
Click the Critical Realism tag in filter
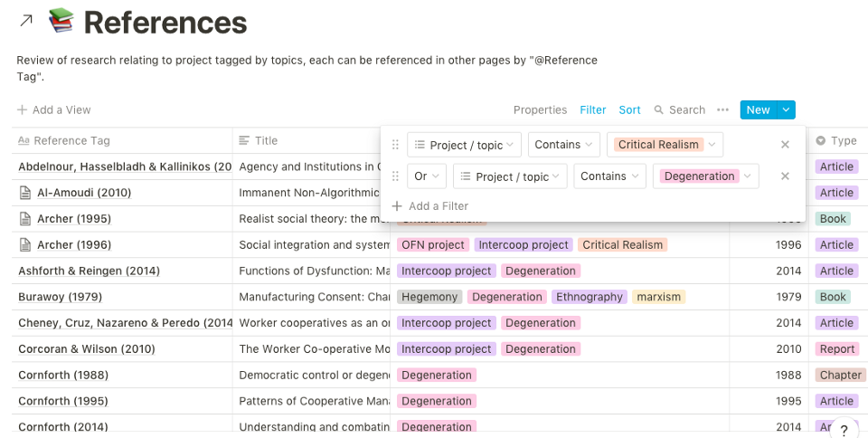tap(658, 145)
